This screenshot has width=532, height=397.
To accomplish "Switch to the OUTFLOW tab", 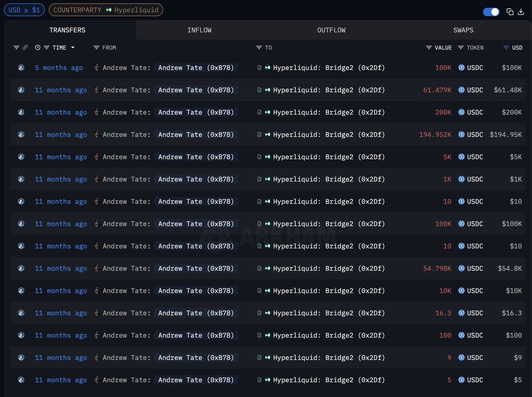I will 331,30.
